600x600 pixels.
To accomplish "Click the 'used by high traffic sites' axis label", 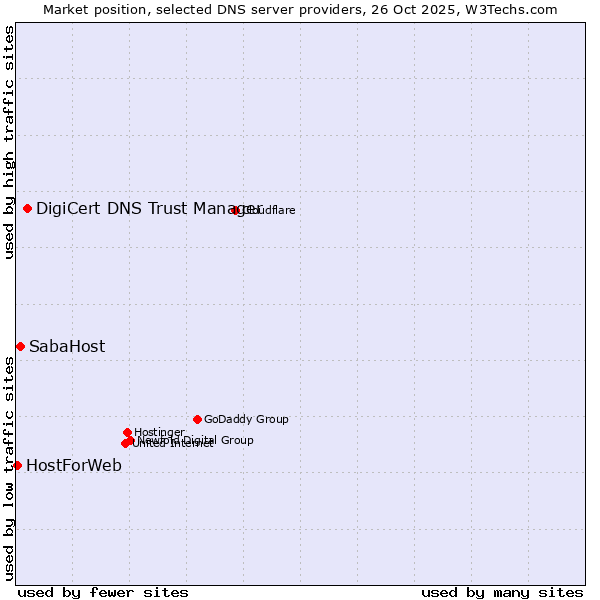I will coord(9,142).
